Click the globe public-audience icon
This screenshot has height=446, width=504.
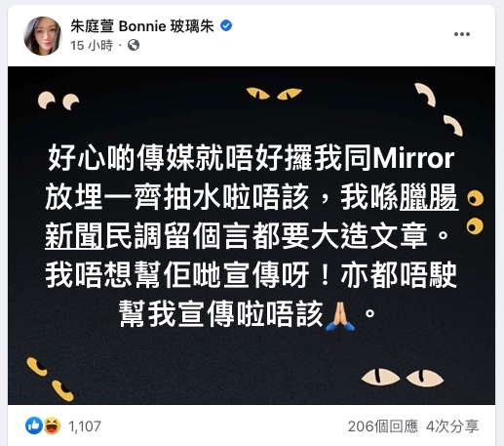134,45
